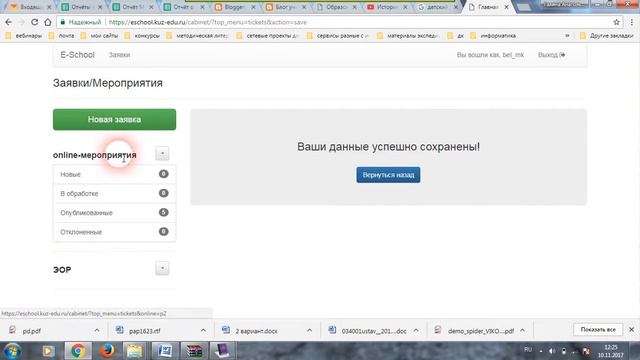Show hidden bookmarks with the » chevron
640x360 pixels.
(x=567, y=36)
